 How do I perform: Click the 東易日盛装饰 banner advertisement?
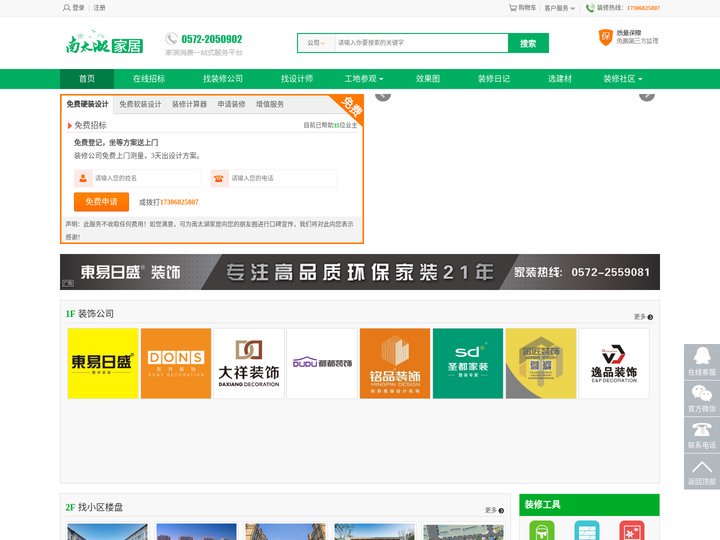[x=360, y=272]
